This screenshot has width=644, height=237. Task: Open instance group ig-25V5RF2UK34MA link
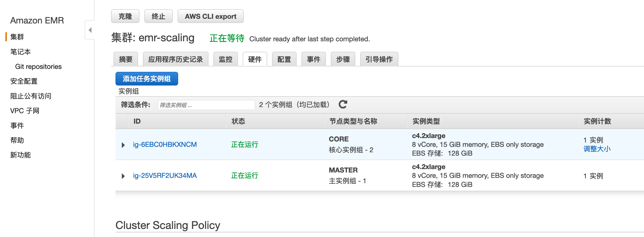[165, 176]
